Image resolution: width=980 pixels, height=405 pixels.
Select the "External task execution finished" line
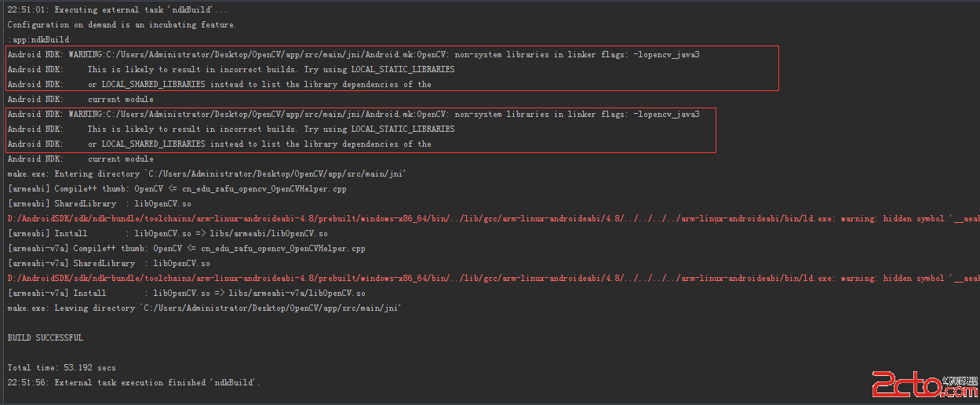[133, 383]
